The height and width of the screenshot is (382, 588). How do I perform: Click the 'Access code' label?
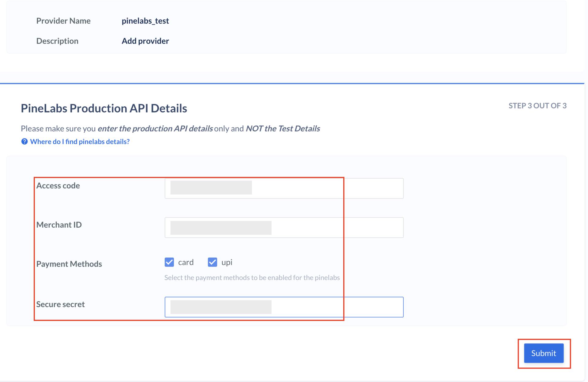(x=58, y=186)
